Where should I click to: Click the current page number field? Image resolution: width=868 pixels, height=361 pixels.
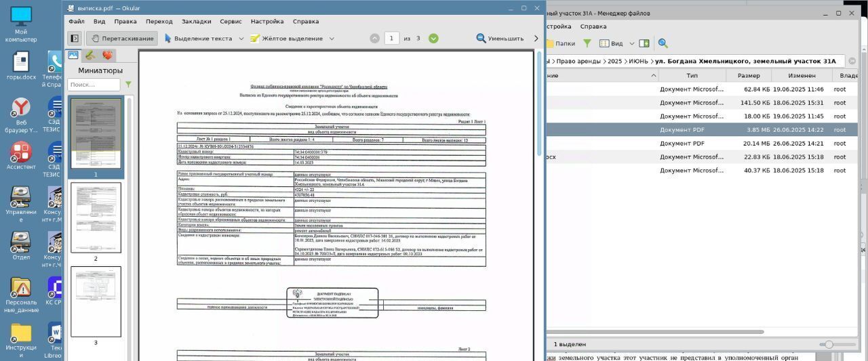coord(392,39)
